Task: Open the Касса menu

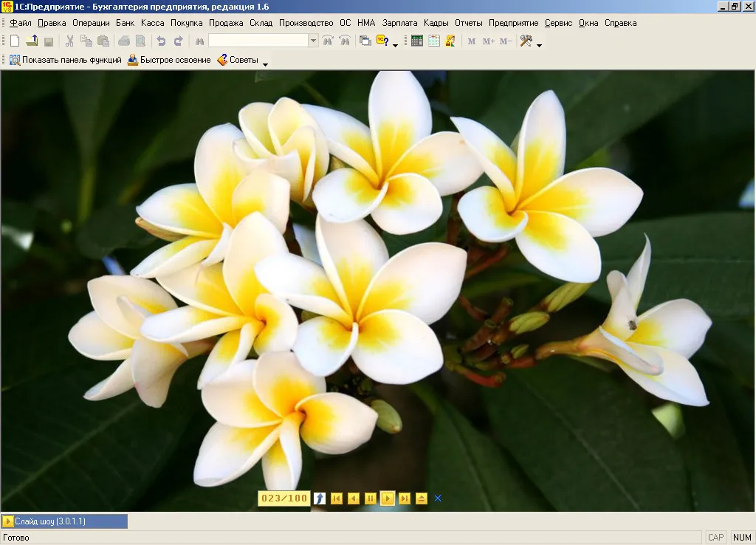Action: [x=152, y=23]
